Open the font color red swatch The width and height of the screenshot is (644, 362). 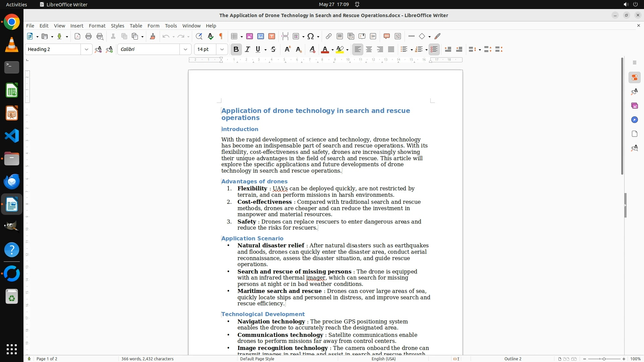(x=325, y=49)
